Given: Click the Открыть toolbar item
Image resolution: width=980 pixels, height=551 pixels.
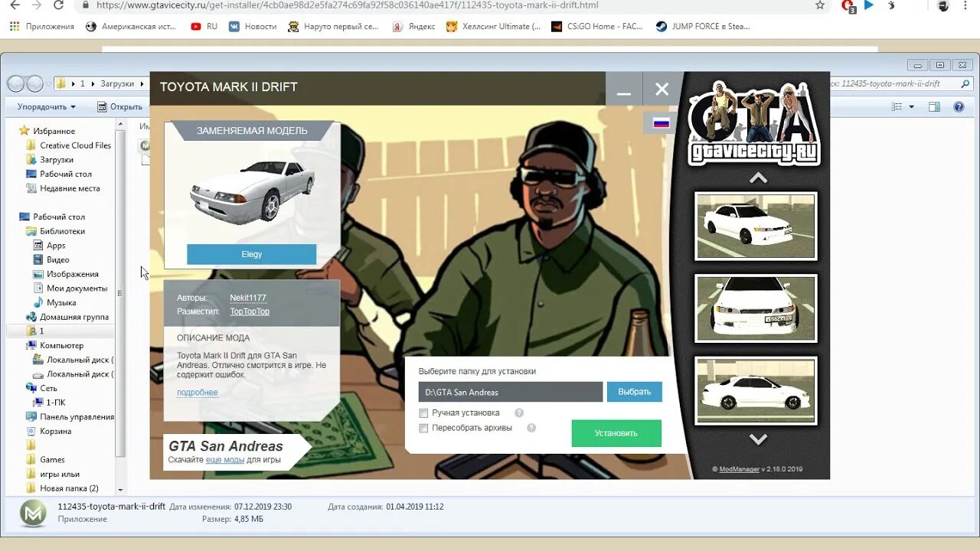Looking at the screenshot, I should 120,107.
